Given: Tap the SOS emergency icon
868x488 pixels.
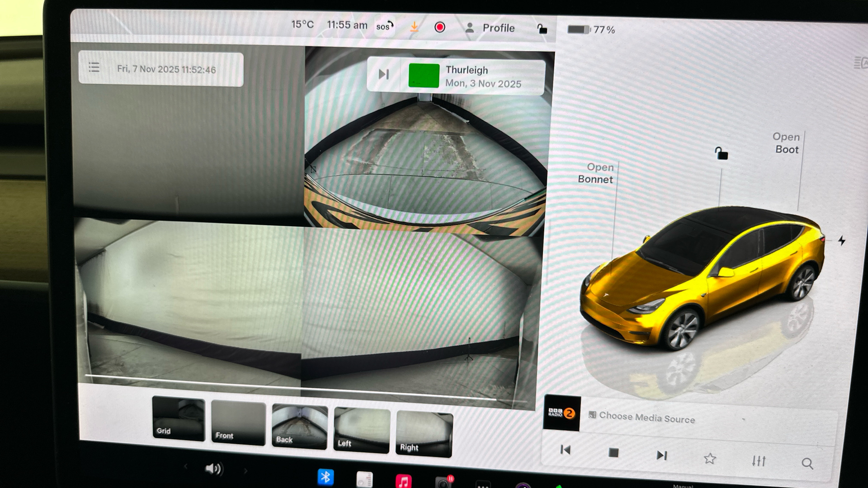Looking at the screenshot, I should [385, 26].
